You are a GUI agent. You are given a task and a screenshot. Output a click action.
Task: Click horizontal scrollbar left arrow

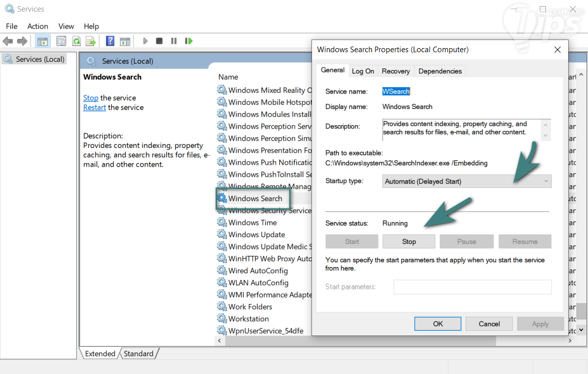pos(220,341)
